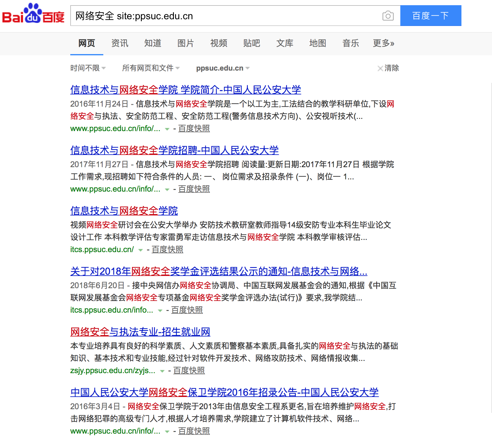Click the zsjy.ppsuc.edu.cn/zyjs... URL
Image resolution: width=492 pixels, height=448 pixels.
[113, 371]
